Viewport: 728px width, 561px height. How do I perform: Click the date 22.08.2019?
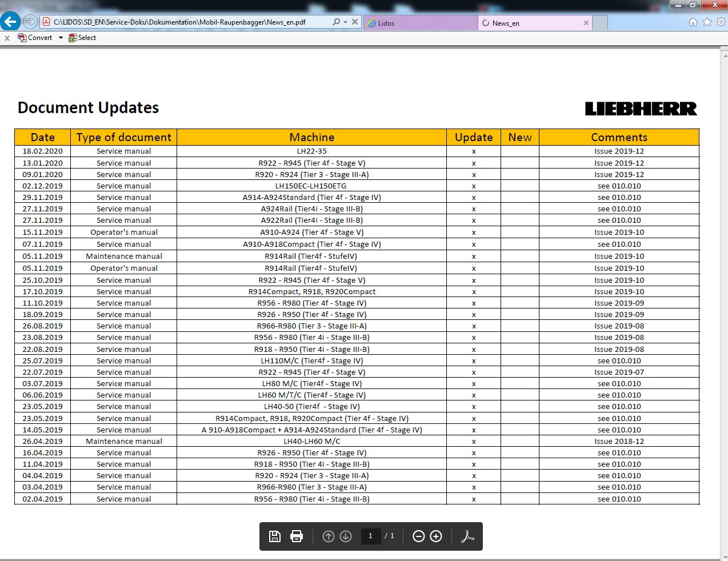coord(43,349)
